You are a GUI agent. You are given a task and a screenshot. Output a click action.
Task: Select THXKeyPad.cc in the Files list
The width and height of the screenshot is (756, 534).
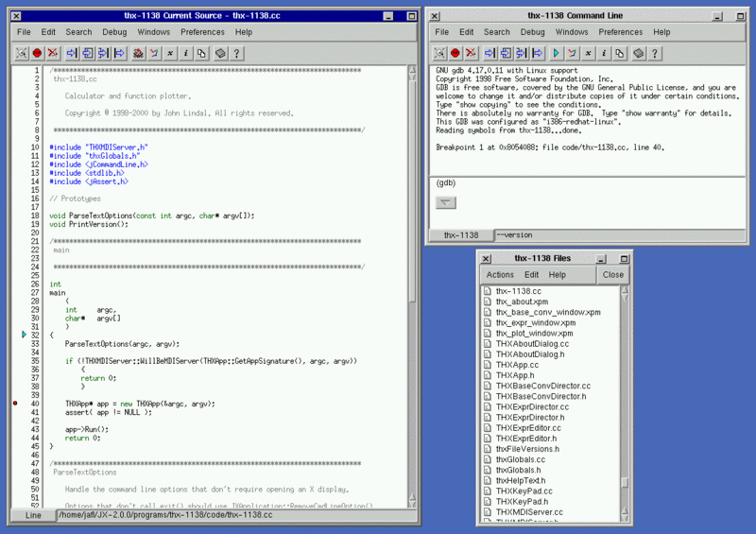524,491
